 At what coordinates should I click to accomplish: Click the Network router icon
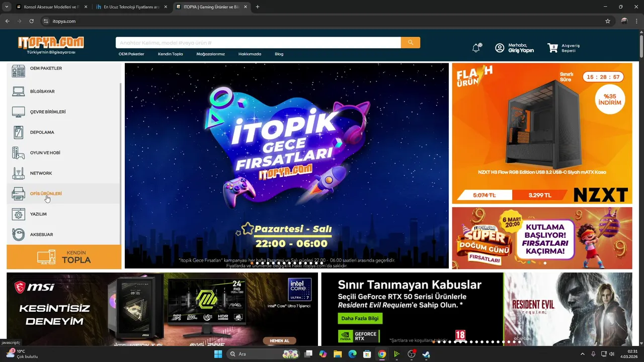(x=19, y=173)
